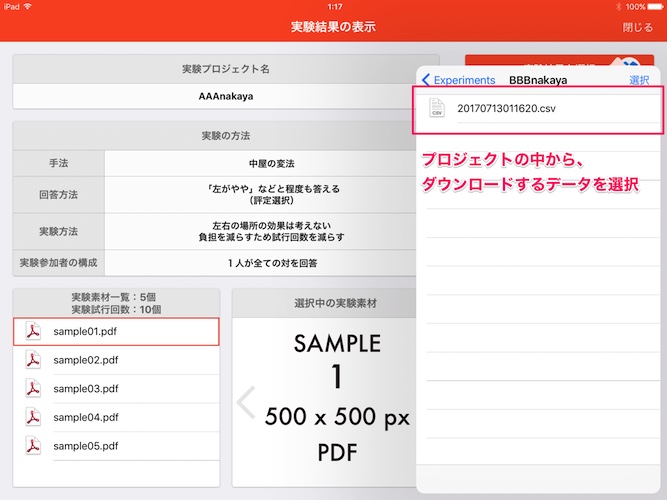Click the PDF icon beside sample01.pdf
The width and height of the screenshot is (667, 500).
pyautogui.click(x=33, y=332)
